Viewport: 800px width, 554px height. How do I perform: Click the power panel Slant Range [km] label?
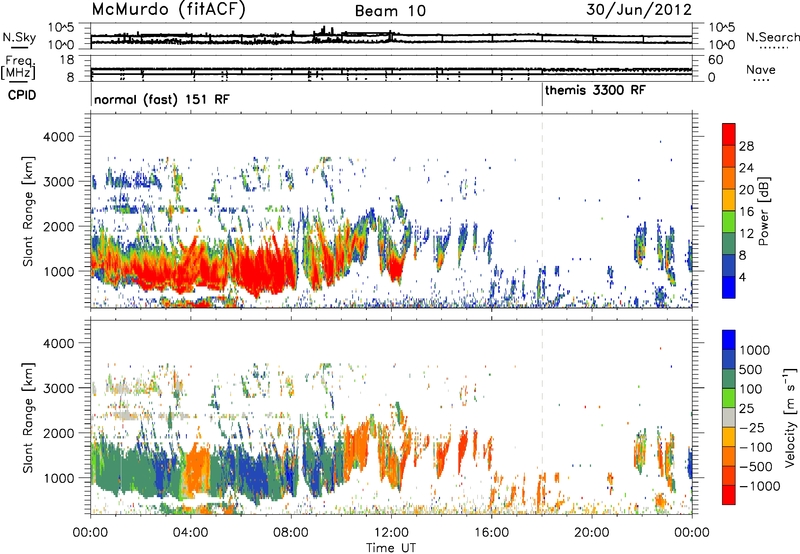coord(28,211)
